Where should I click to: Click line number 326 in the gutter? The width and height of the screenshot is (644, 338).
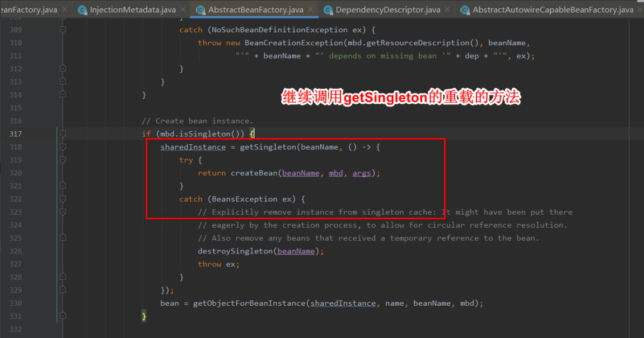[16, 251]
